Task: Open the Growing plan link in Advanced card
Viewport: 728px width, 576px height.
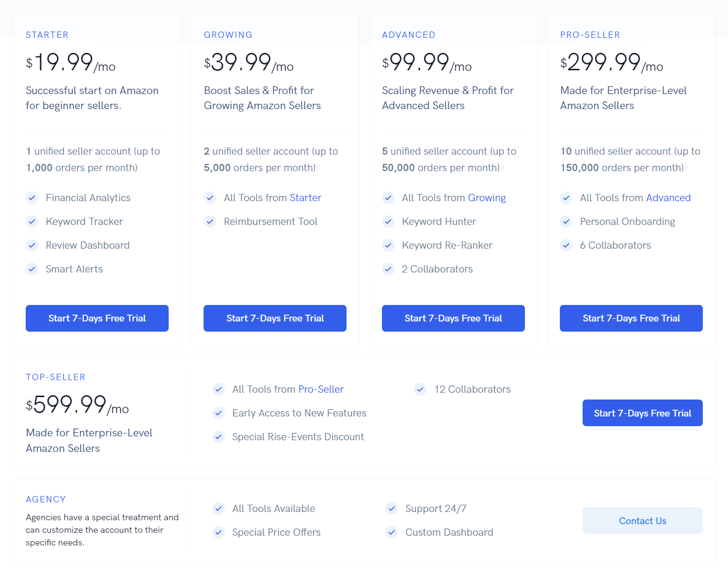Action: coord(487,198)
